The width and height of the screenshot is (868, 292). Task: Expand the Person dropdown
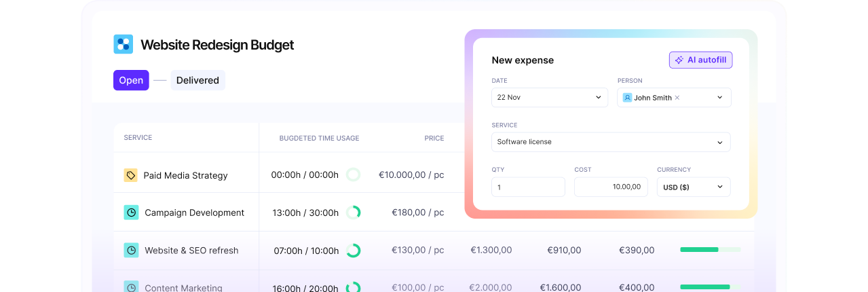pyautogui.click(x=719, y=98)
